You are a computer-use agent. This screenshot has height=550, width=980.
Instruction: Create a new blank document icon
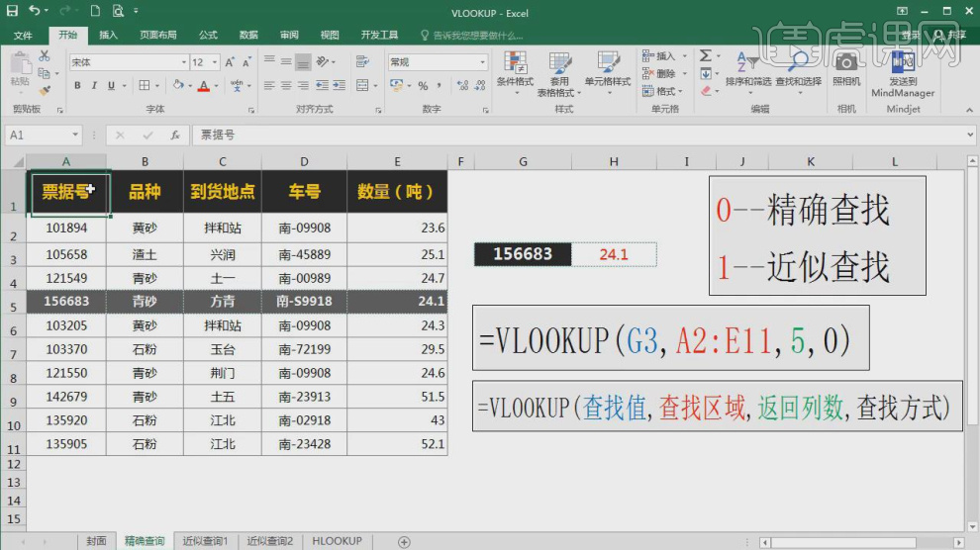[x=95, y=11]
